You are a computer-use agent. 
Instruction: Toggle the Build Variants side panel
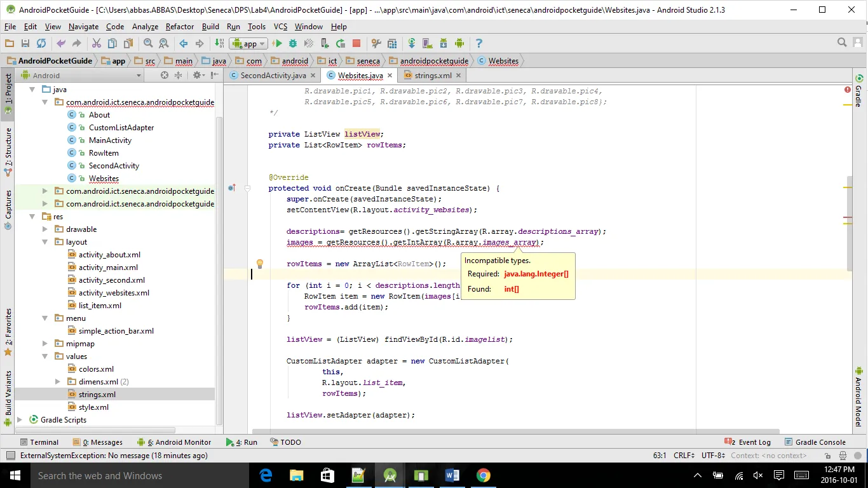click(8, 393)
